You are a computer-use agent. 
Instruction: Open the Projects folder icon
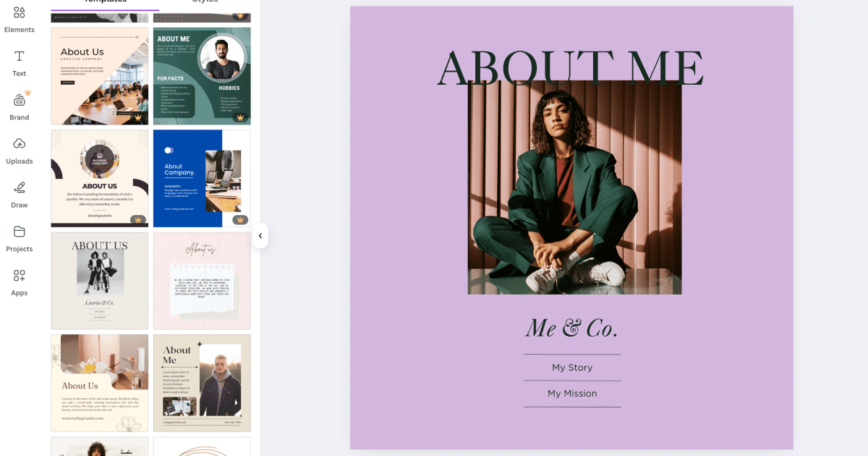click(x=20, y=232)
